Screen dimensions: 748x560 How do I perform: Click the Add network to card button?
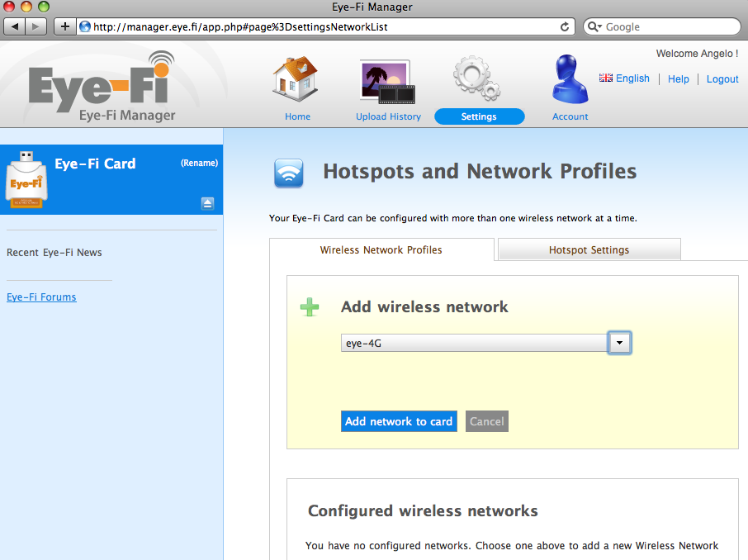pos(399,421)
